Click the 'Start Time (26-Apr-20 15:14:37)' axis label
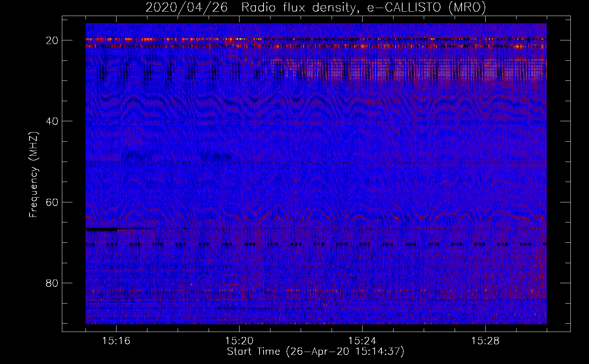 (x=316, y=352)
